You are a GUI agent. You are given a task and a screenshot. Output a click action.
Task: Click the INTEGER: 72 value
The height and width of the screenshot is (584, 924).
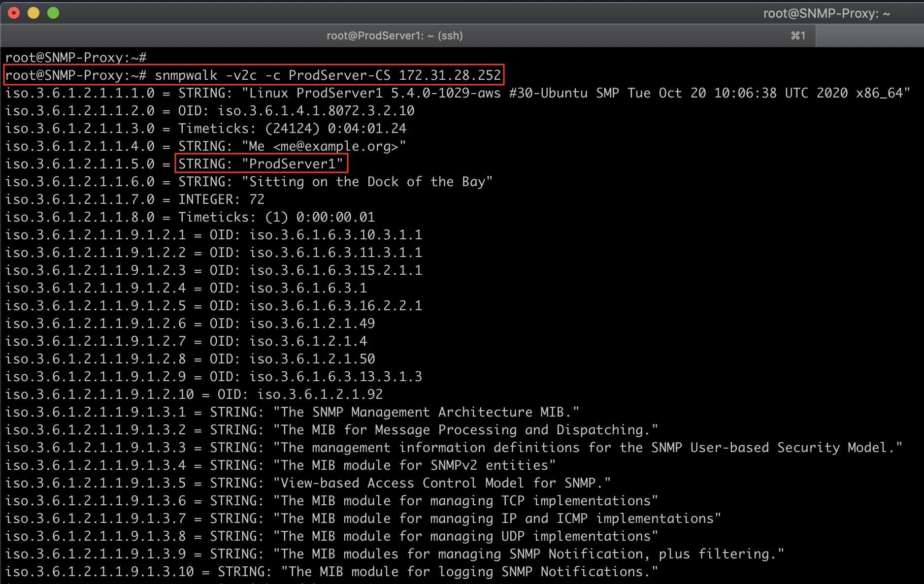221,199
